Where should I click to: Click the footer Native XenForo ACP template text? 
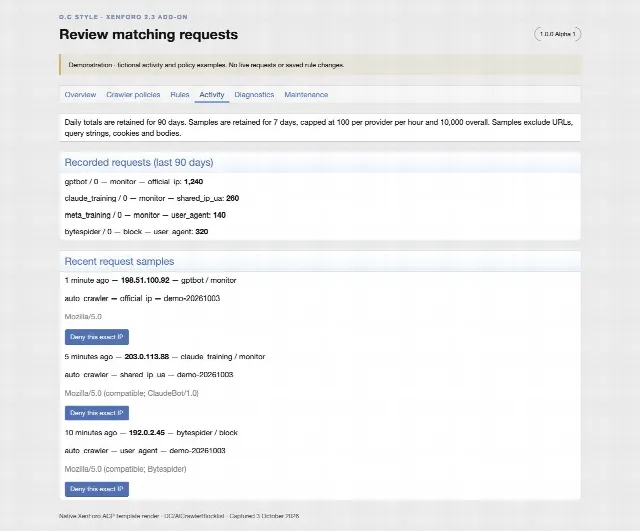[x=179, y=516]
